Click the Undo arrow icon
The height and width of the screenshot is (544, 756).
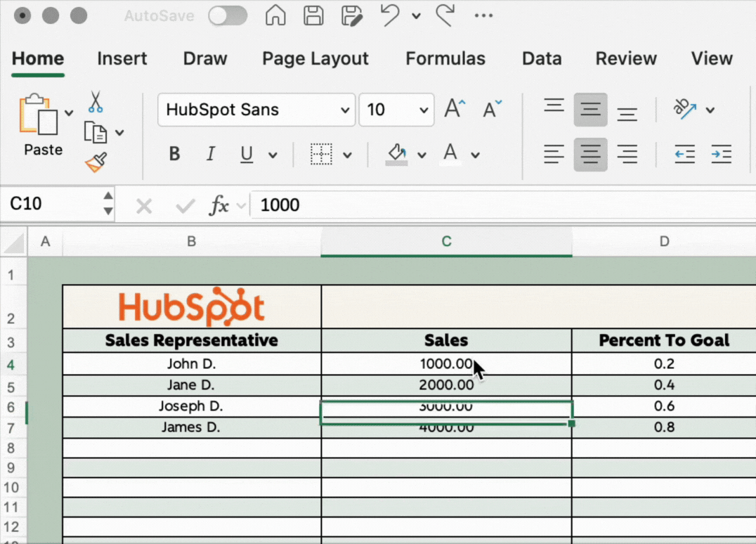point(391,15)
